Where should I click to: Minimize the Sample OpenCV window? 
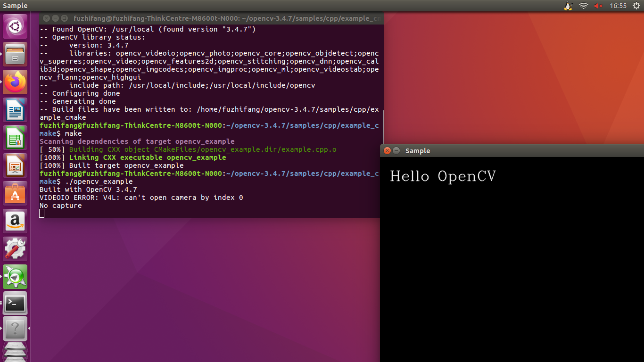pos(396,151)
